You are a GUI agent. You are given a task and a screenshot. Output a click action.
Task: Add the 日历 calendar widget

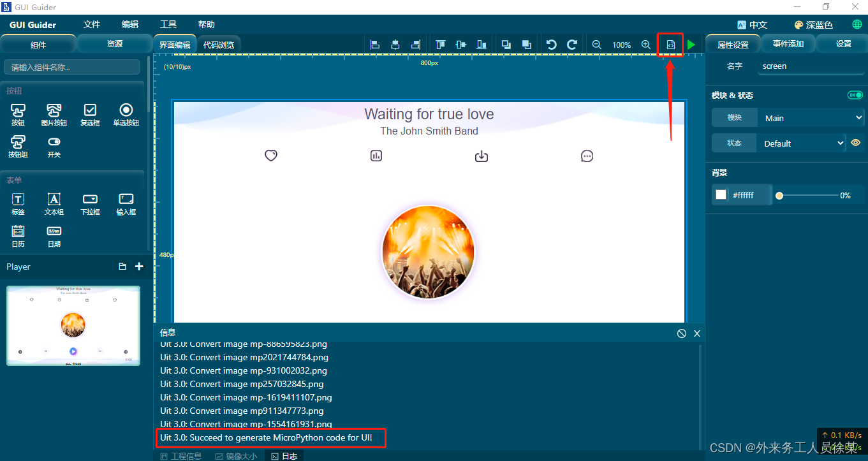(18, 236)
